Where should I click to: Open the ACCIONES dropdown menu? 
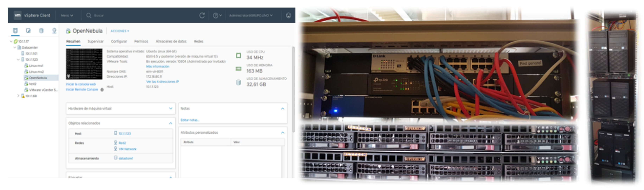point(120,31)
